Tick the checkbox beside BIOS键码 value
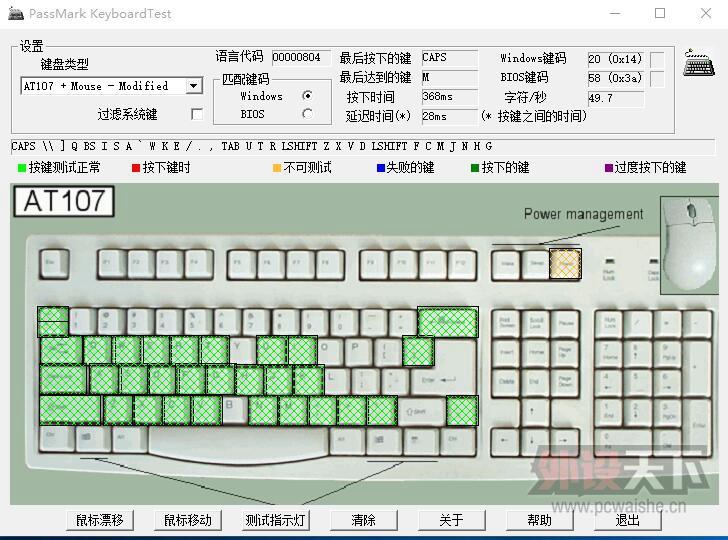This screenshot has width=728, height=540. click(x=656, y=78)
